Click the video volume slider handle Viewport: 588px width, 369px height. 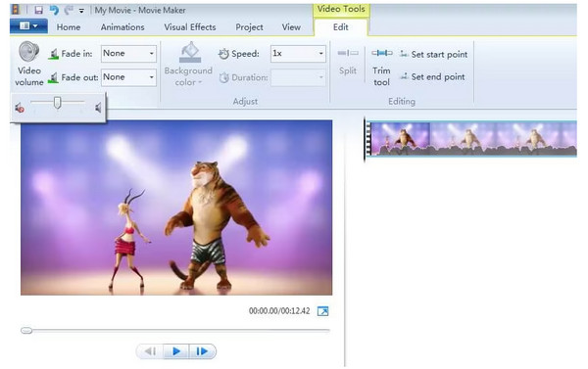point(58,103)
